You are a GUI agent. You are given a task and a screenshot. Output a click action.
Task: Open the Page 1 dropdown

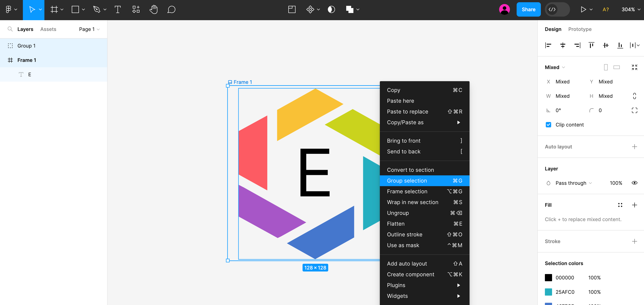pos(89,29)
